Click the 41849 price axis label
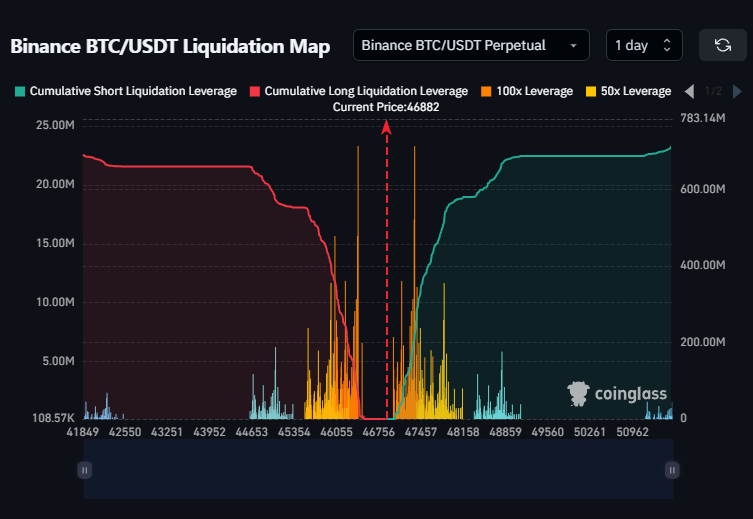The height and width of the screenshot is (519, 753). 83,432
